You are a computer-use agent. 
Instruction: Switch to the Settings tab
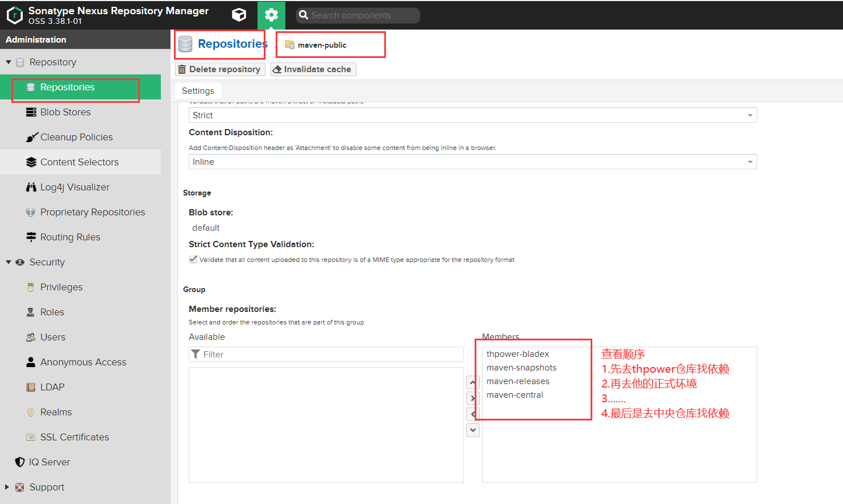(198, 91)
